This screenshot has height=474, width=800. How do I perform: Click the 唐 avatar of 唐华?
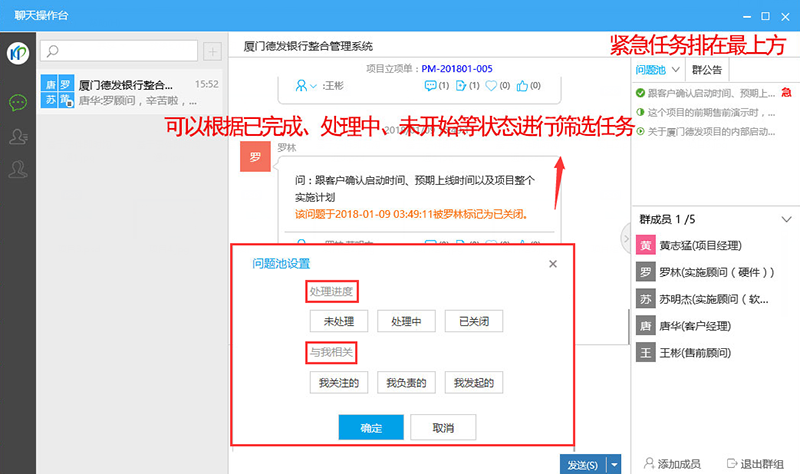pyautogui.click(x=645, y=326)
